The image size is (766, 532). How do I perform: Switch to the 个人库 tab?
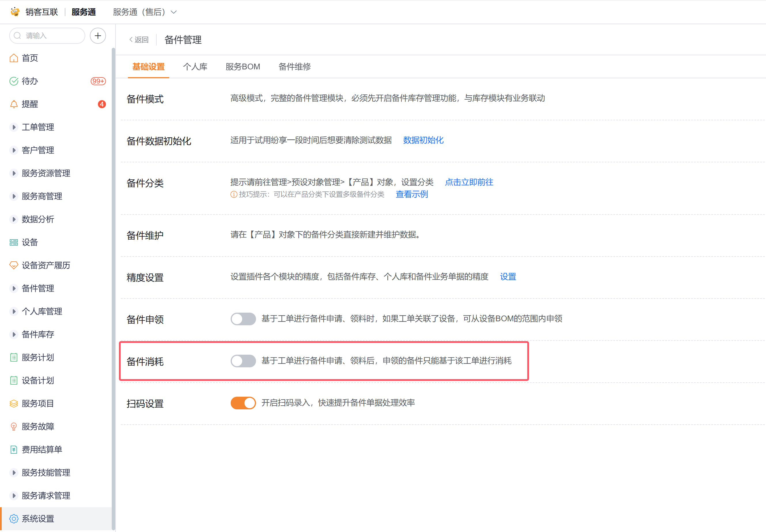click(x=195, y=67)
